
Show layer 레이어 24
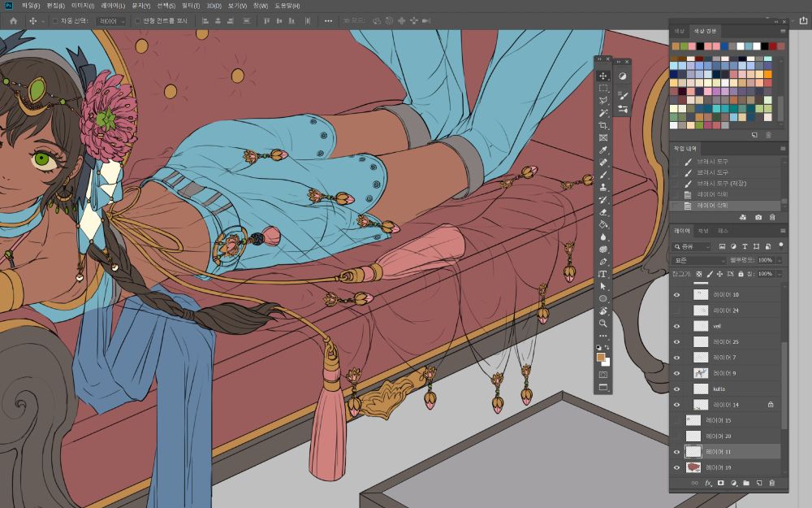[676, 310]
